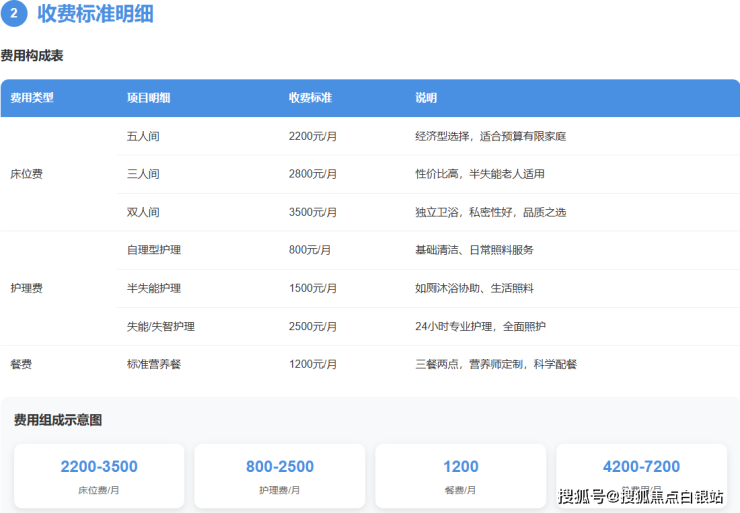
Task: Open the 800-2500 护理费 summary card
Action: pos(280,476)
